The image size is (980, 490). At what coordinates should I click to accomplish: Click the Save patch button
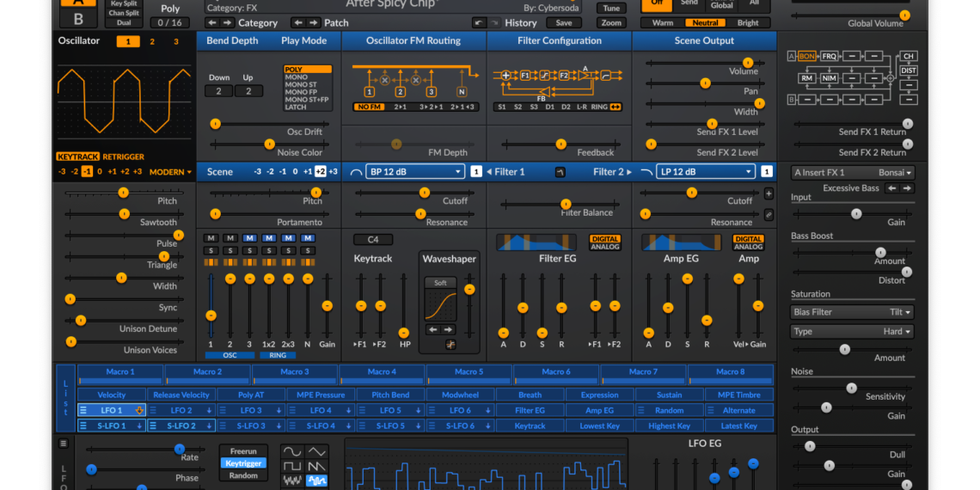(563, 23)
